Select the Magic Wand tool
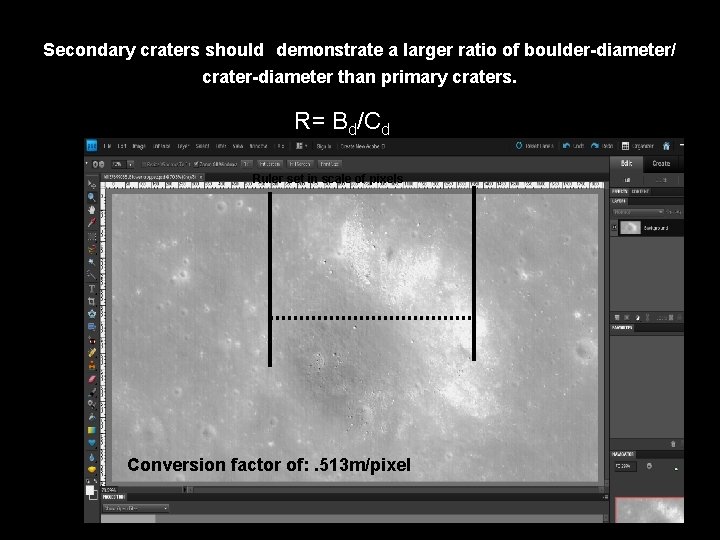 pyautogui.click(x=91, y=262)
